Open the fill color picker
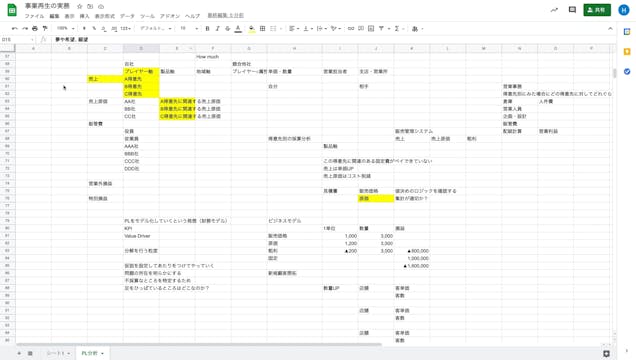636x360 pixels. [252, 28]
